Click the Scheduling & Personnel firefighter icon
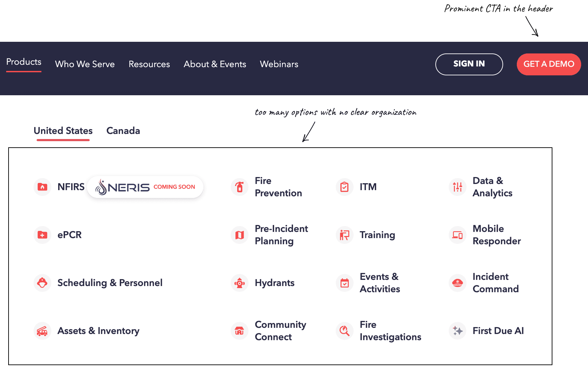This screenshot has height=372, width=588. tap(42, 283)
